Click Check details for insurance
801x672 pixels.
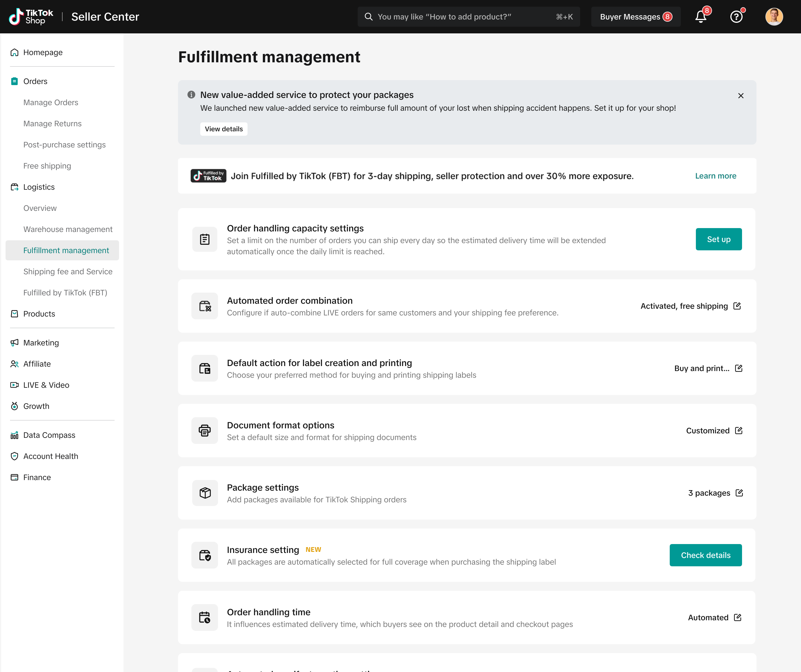click(x=706, y=555)
